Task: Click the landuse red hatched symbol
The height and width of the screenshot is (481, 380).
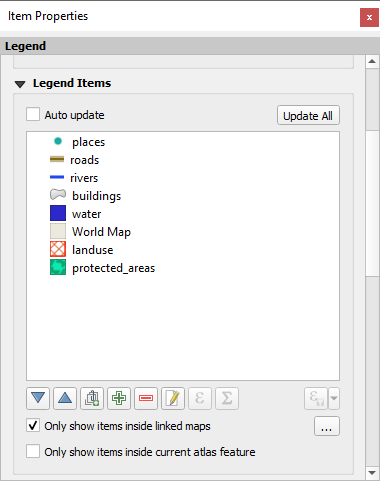Action: [58, 249]
